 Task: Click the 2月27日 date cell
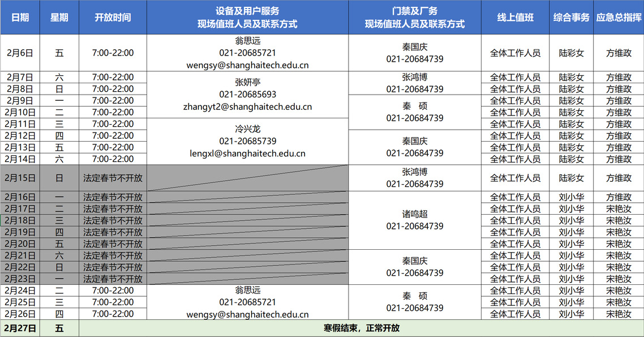(x=20, y=328)
